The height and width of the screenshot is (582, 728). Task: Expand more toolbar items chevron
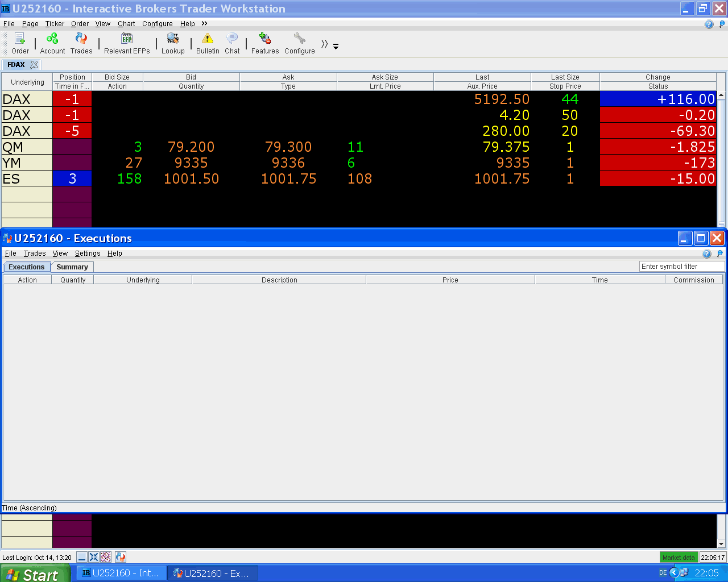[x=324, y=44]
